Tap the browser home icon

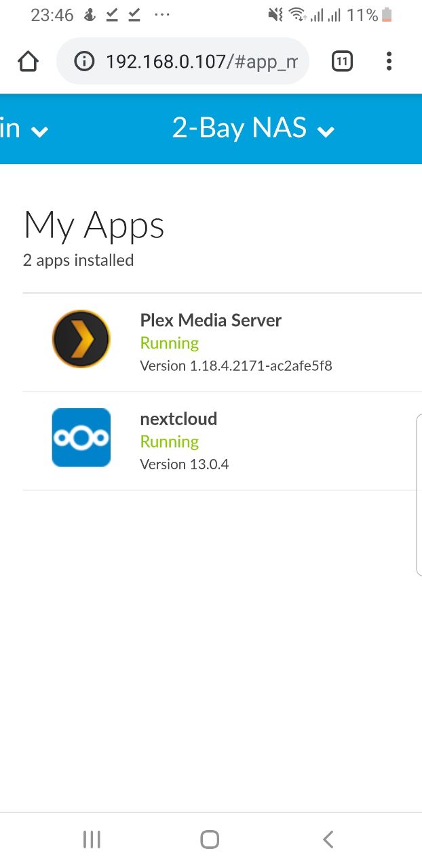[x=28, y=62]
